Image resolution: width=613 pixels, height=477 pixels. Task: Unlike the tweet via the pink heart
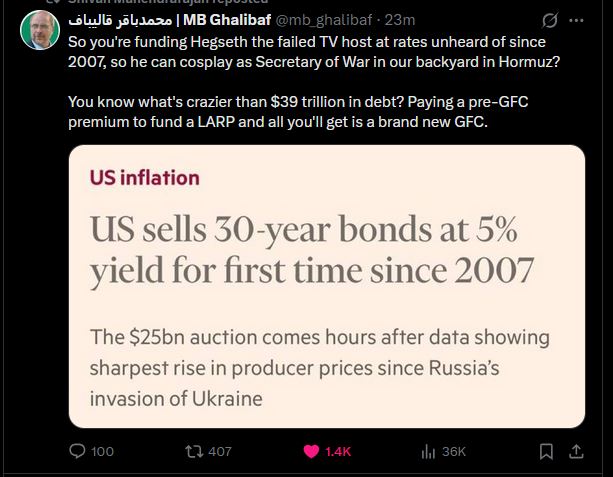(x=311, y=452)
